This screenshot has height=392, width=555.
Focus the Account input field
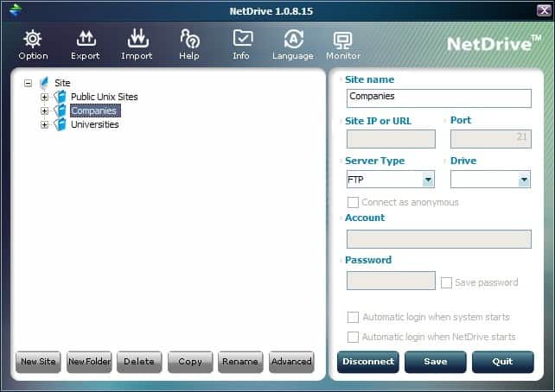439,239
